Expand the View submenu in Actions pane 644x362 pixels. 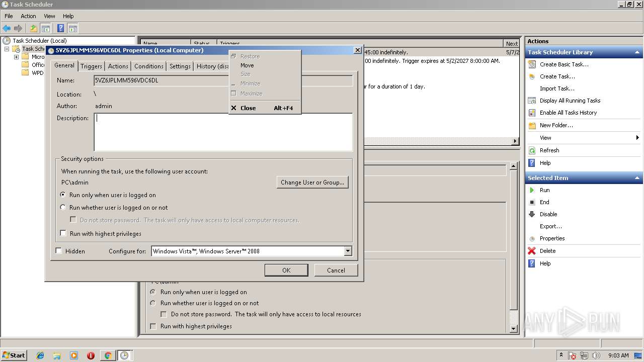[x=637, y=138]
